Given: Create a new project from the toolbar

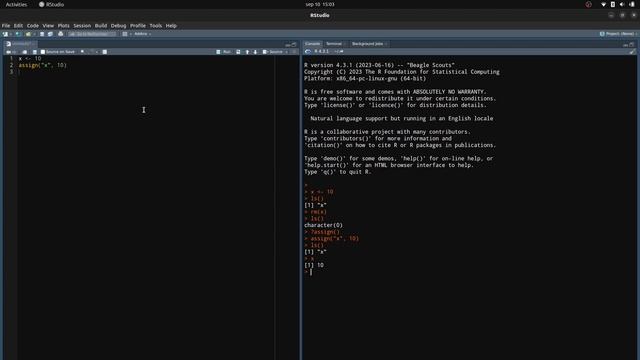Looking at the screenshot, I should pos(18,34).
